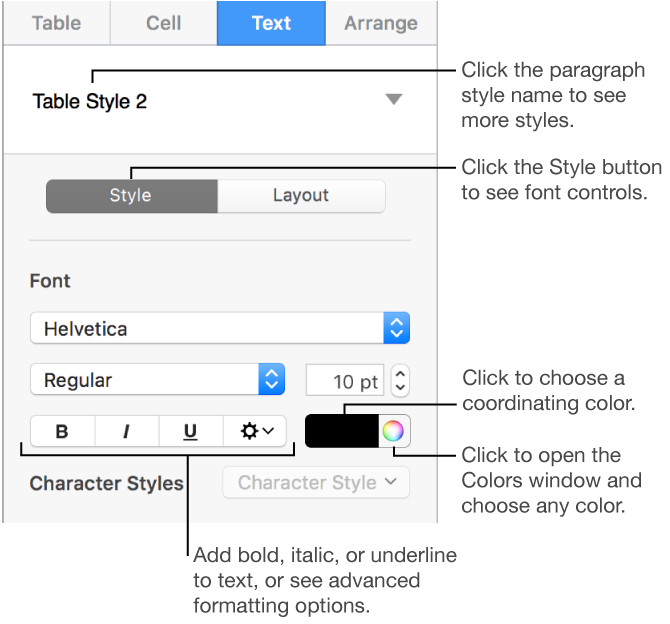This screenshot has width=670, height=624.
Task: Open the advanced options gear menu
Action: [255, 431]
